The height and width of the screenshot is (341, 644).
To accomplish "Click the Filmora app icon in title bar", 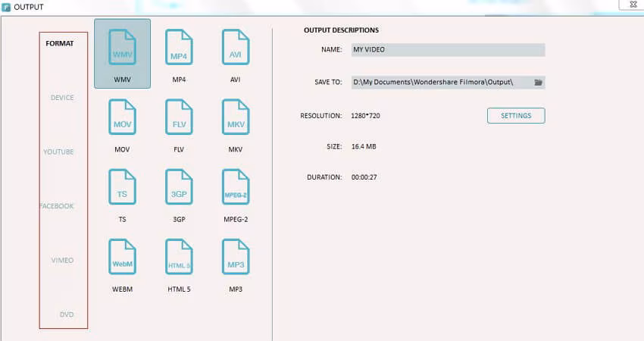I will pos(6,8).
